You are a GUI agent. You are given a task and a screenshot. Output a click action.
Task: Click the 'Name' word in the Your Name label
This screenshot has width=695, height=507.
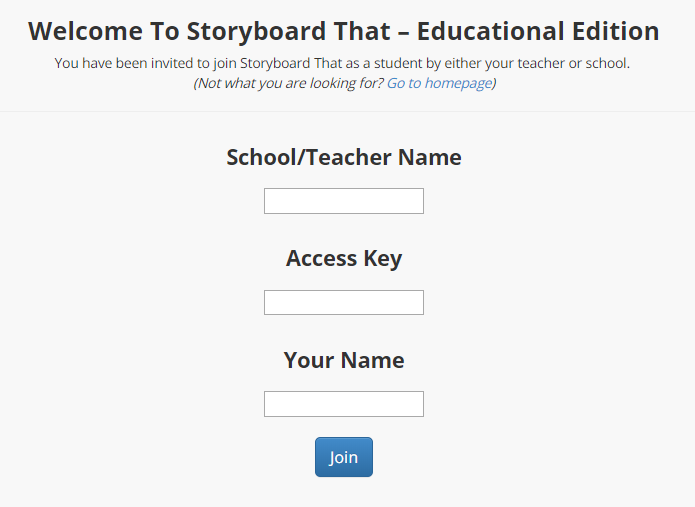tap(372, 360)
